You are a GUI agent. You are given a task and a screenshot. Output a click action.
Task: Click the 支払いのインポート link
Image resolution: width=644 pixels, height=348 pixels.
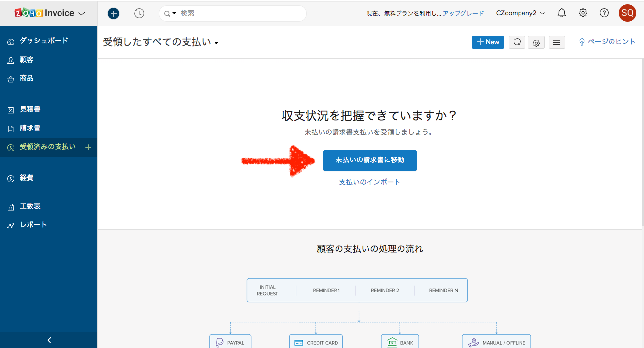370,182
